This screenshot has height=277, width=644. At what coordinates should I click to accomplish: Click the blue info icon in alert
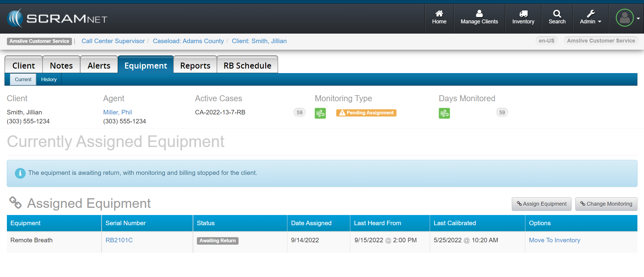[x=20, y=173]
